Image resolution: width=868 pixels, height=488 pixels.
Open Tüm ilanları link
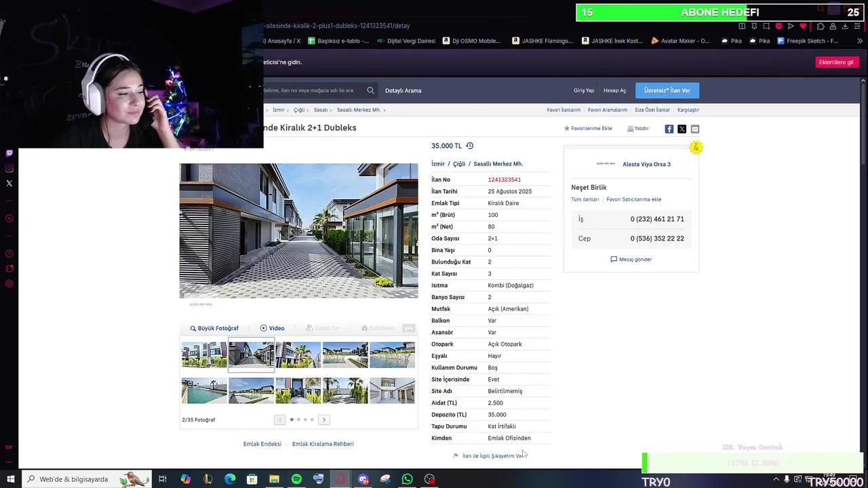coord(585,199)
